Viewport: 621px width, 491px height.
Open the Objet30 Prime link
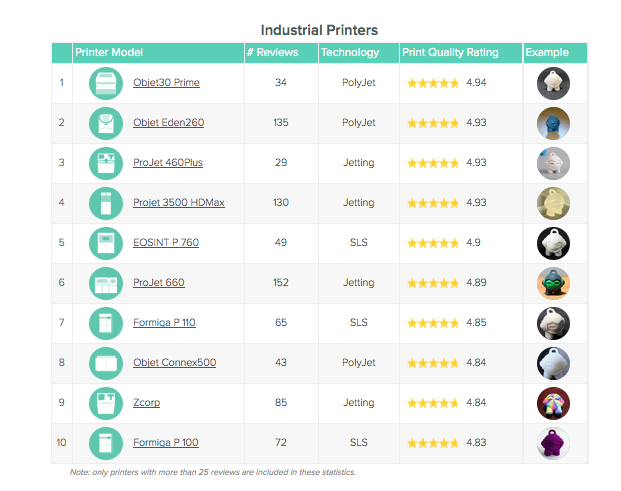tap(166, 82)
